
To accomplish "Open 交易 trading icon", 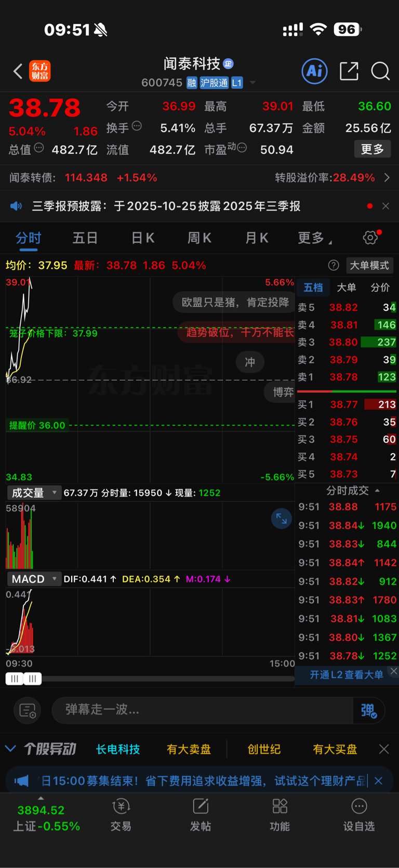I will [121, 815].
